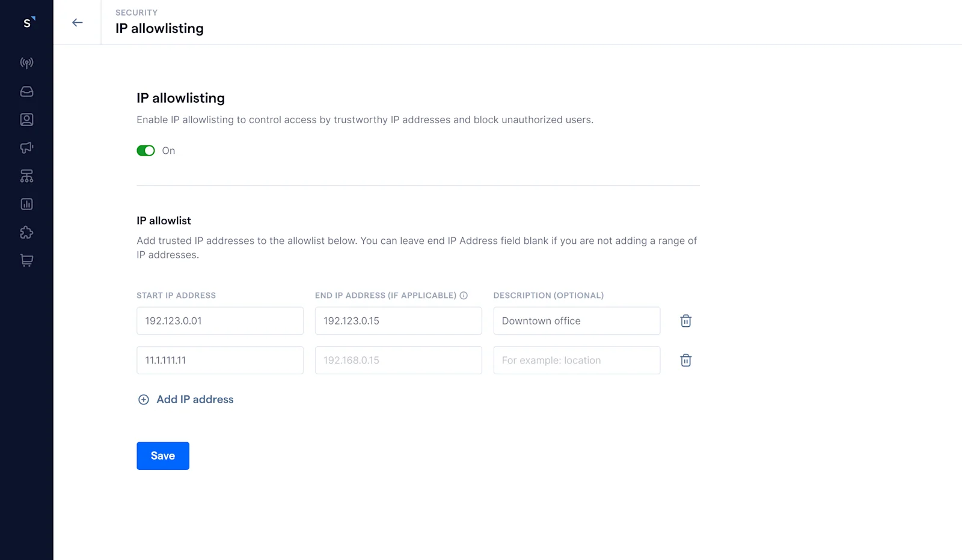This screenshot has width=962, height=560.
Task: Click the back arrow next to IP allowlisting
Action: pyautogui.click(x=77, y=22)
